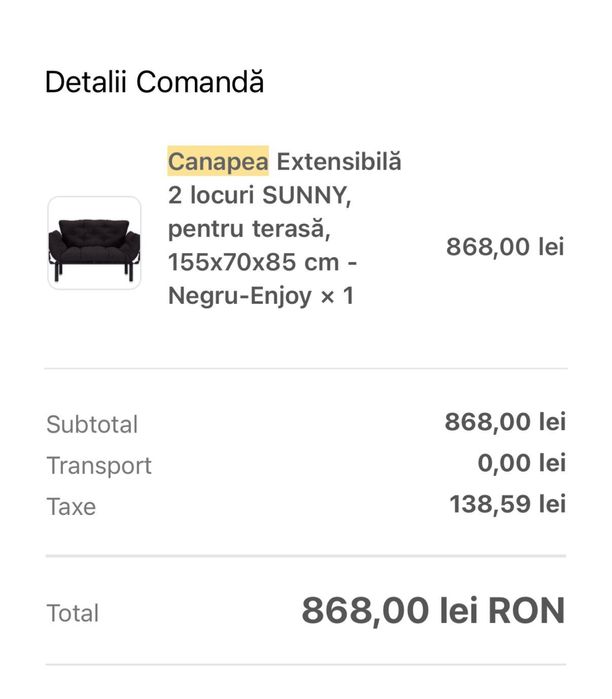Click the product line price 868,00 lei

(505, 246)
